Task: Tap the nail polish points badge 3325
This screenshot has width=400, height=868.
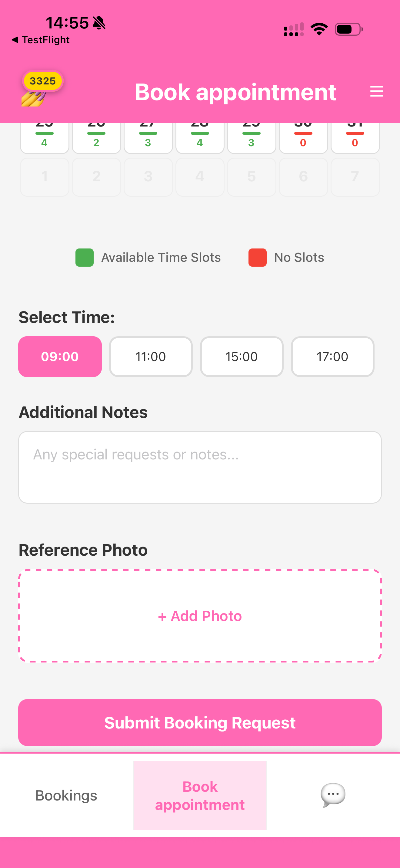Action: pos(42,81)
